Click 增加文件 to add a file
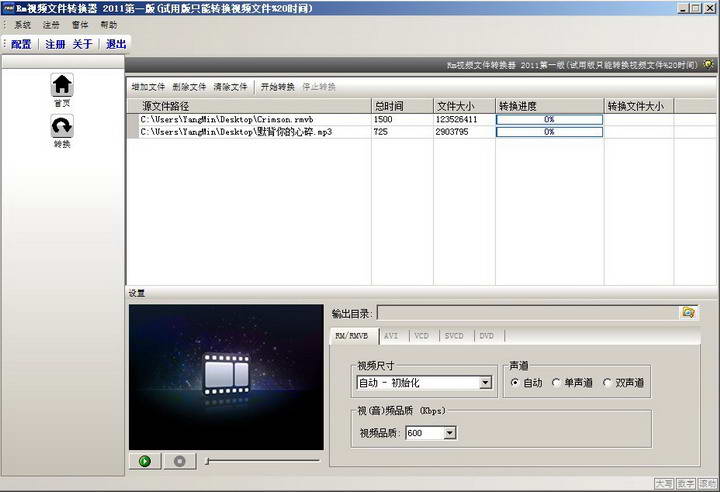 tap(148, 87)
